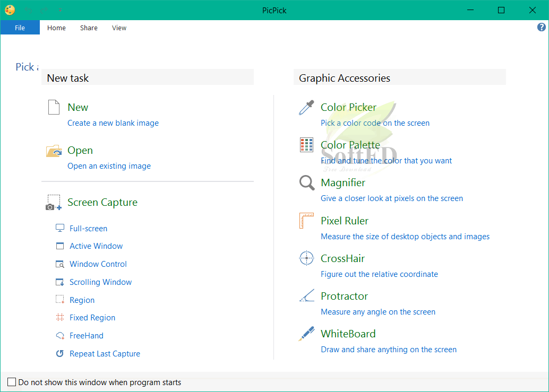Start a Full-screen capture
This screenshot has width=549, height=392.
(x=88, y=228)
